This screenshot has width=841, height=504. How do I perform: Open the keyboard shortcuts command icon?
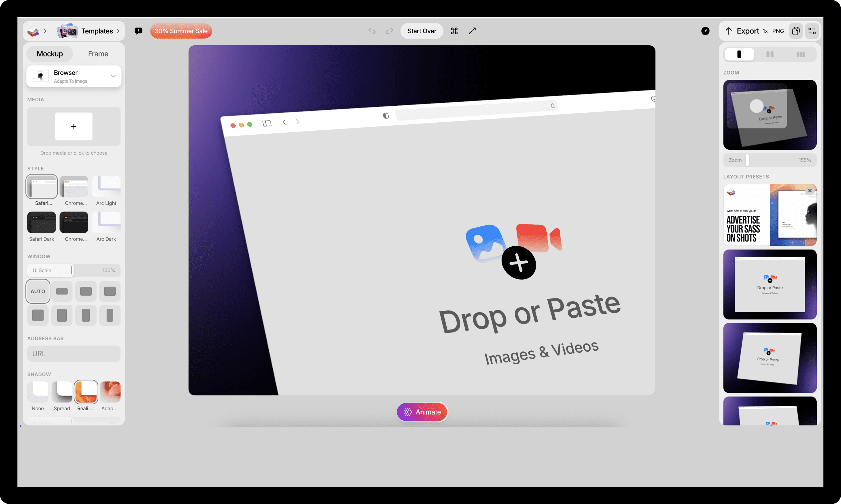[454, 31]
